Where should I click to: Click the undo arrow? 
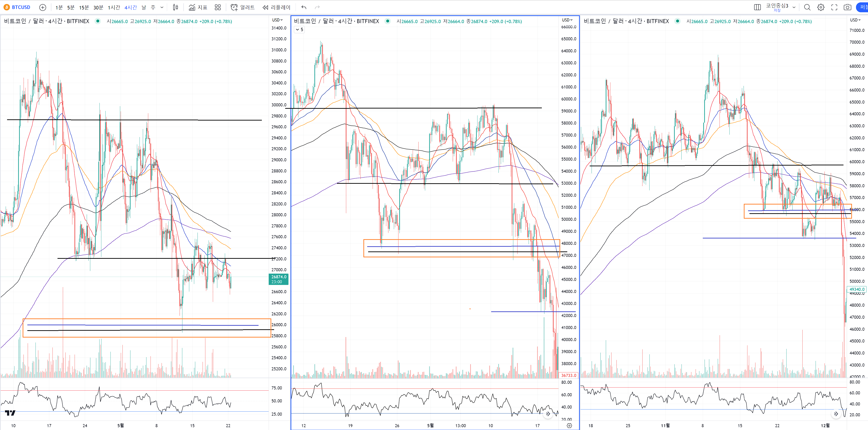click(304, 7)
